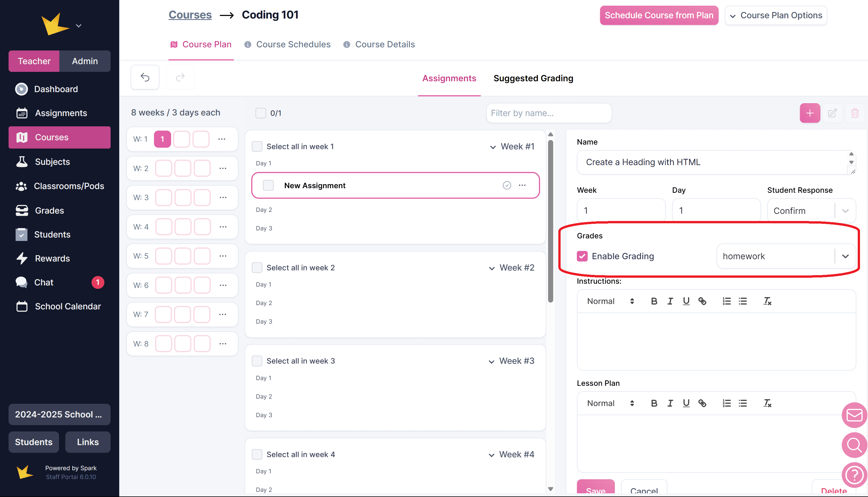Click Bold in the Instructions editor toolbar
Image resolution: width=868 pixels, height=497 pixels.
pos(654,301)
